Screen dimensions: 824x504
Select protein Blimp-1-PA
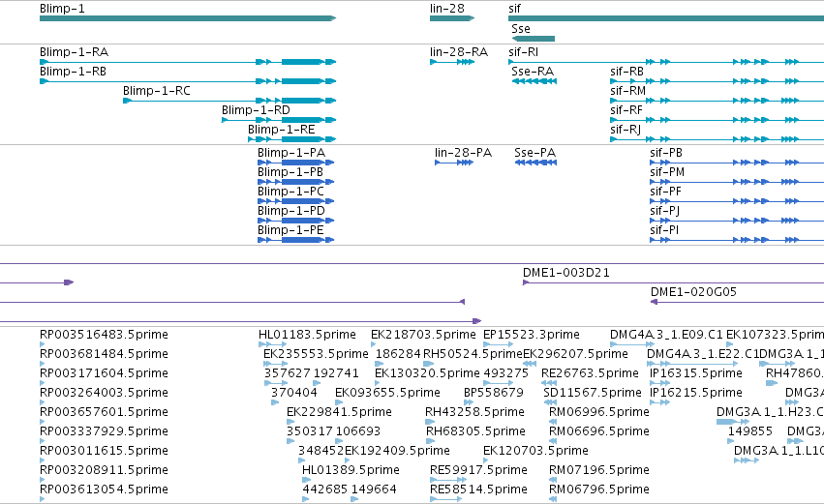(291, 153)
